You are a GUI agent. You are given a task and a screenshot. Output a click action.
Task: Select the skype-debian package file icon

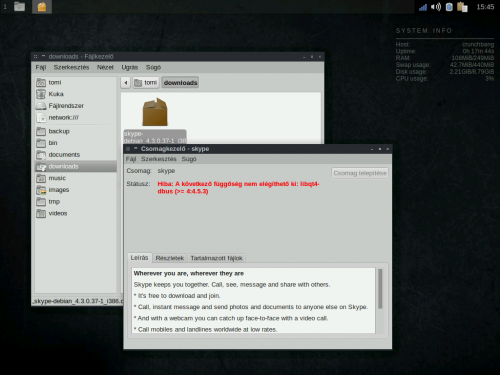(155, 112)
